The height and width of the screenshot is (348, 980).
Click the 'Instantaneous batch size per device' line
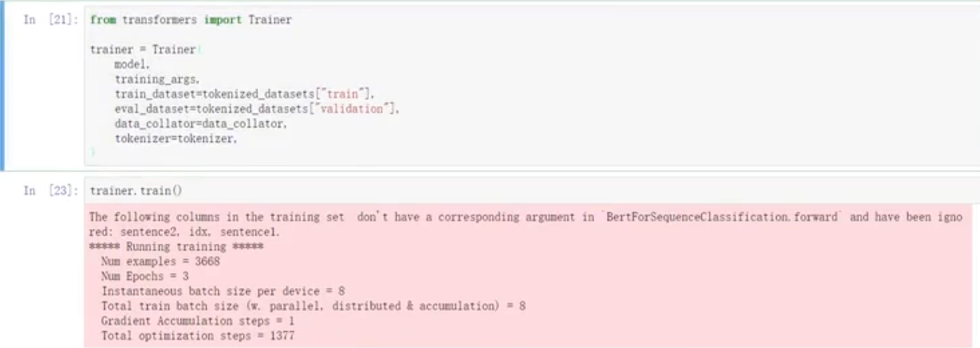[223, 292]
